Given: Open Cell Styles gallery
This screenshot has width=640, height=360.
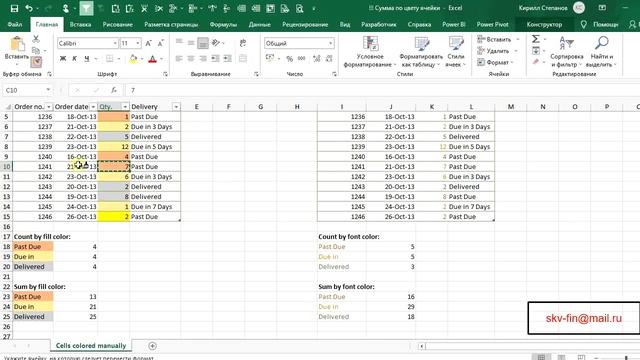Looking at the screenshot, I should click(456, 52).
